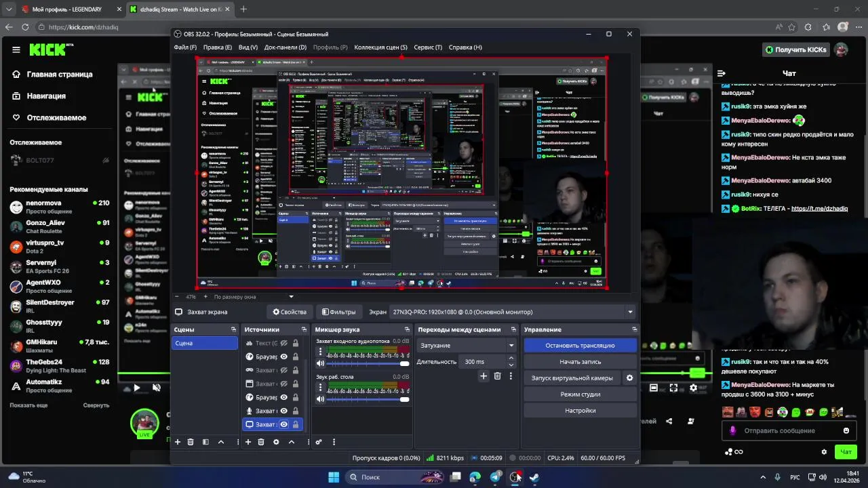Enter fullscreen on Kick player
The width and height of the screenshot is (868, 488).
(673, 388)
